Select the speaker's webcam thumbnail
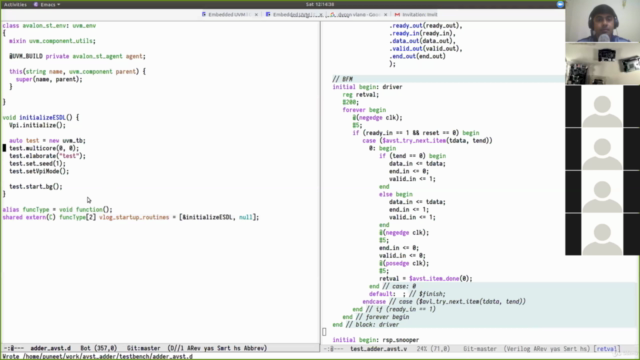The image size is (640, 360). [602, 21]
